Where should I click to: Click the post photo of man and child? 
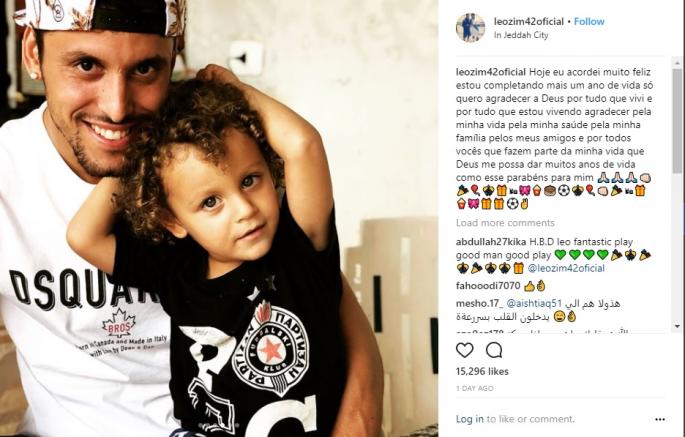[x=219, y=218]
